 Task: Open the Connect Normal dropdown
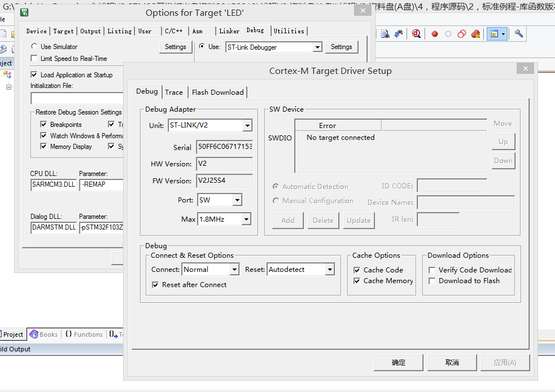click(234, 270)
